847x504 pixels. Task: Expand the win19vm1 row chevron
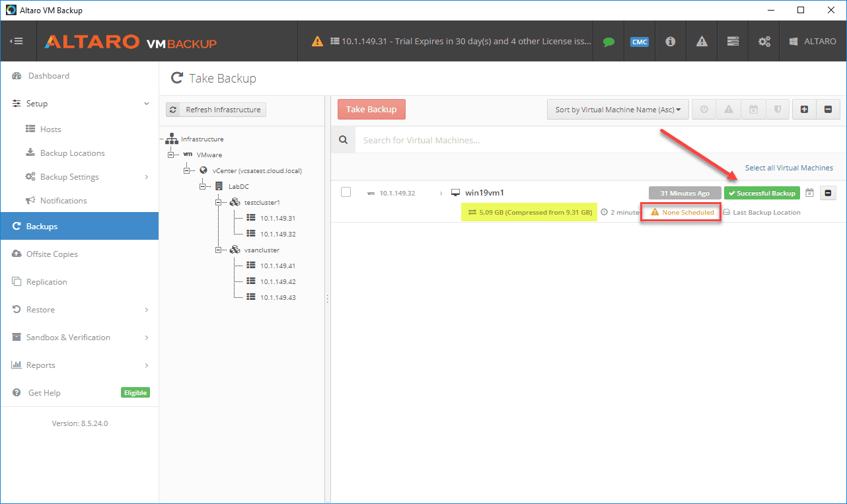pyautogui.click(x=441, y=193)
